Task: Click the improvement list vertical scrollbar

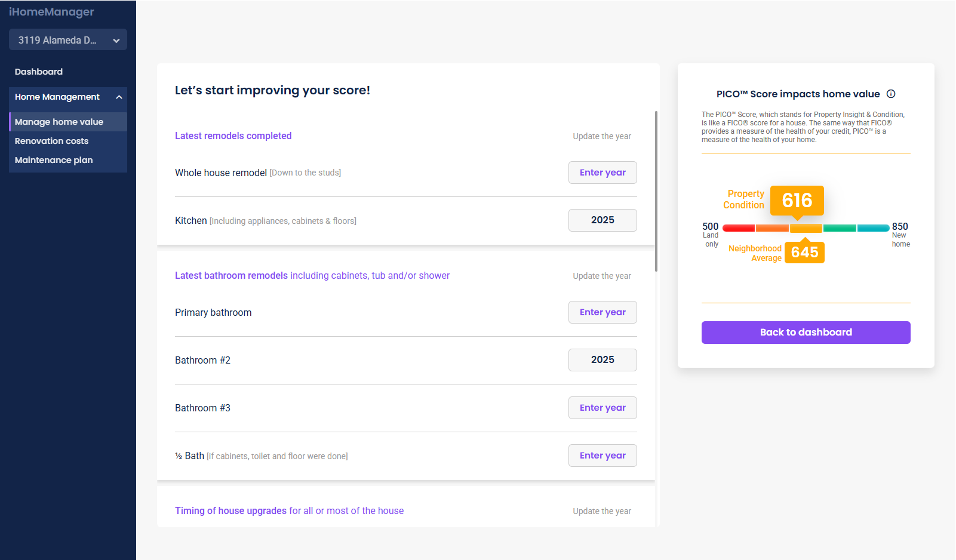Action: (x=656, y=191)
